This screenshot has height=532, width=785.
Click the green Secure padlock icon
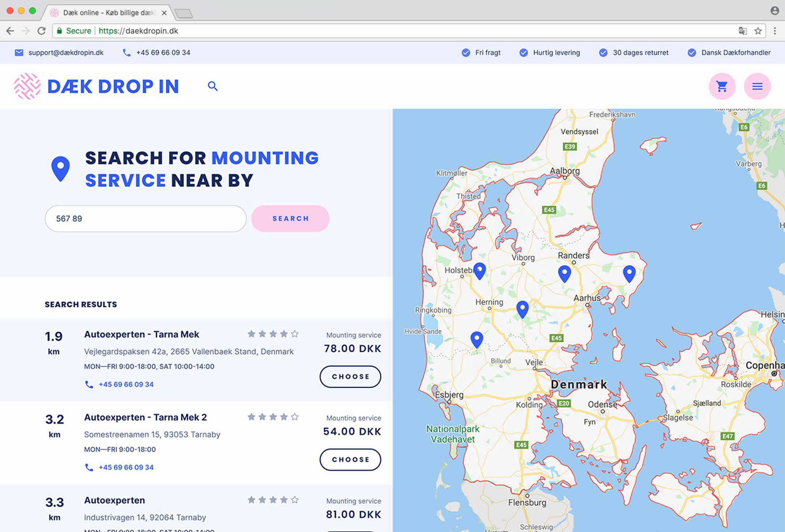click(59, 31)
